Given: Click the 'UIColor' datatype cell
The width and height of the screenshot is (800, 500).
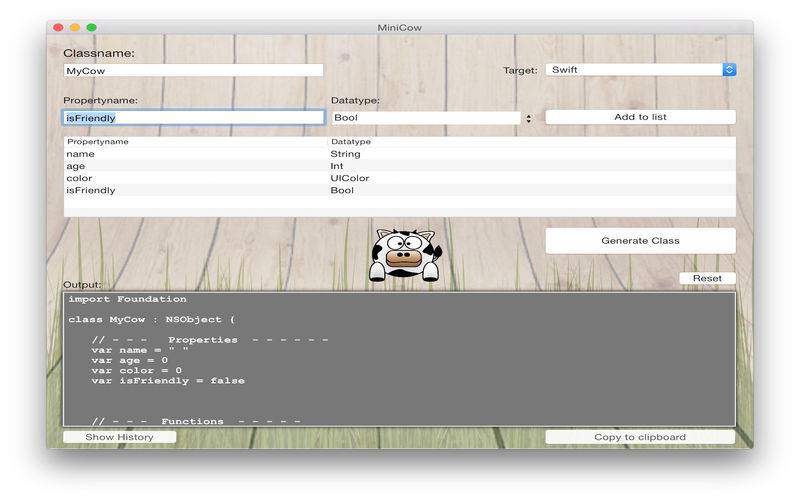Looking at the screenshot, I should pyautogui.click(x=349, y=178).
